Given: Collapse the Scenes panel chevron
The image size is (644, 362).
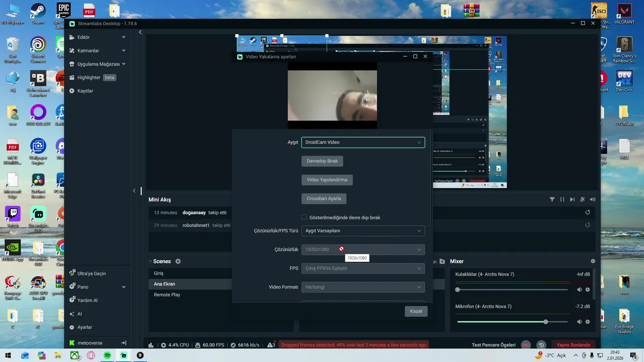Looking at the screenshot, I should [x=150, y=261].
